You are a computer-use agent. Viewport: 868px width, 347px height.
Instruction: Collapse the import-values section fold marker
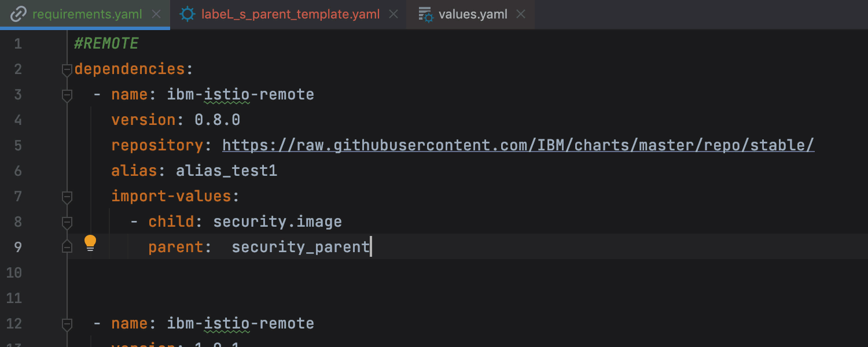point(67,197)
